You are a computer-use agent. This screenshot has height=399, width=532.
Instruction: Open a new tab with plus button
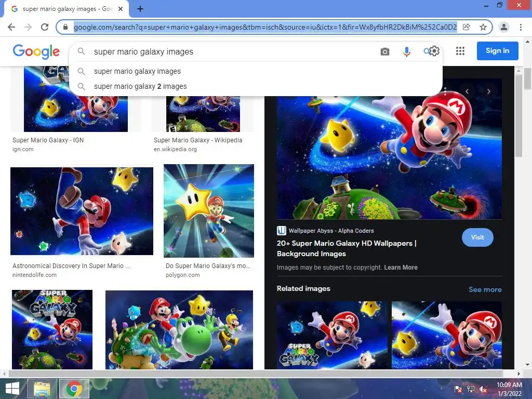tap(140, 9)
